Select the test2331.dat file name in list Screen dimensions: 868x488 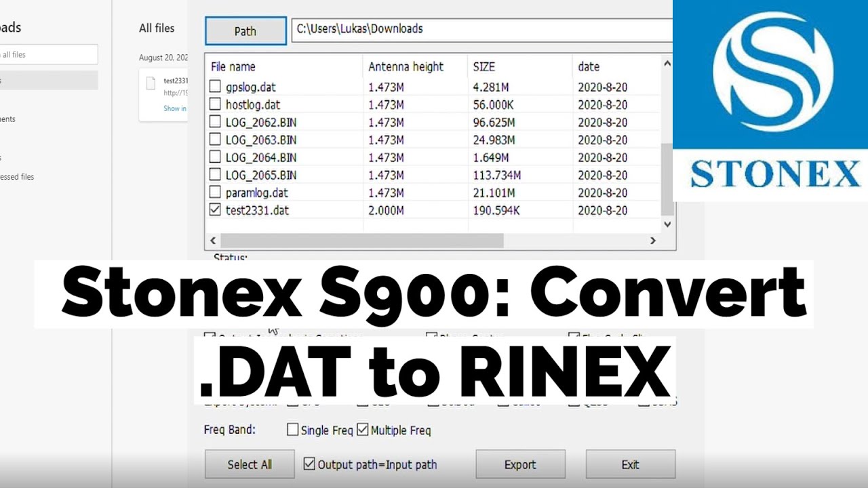pos(257,210)
